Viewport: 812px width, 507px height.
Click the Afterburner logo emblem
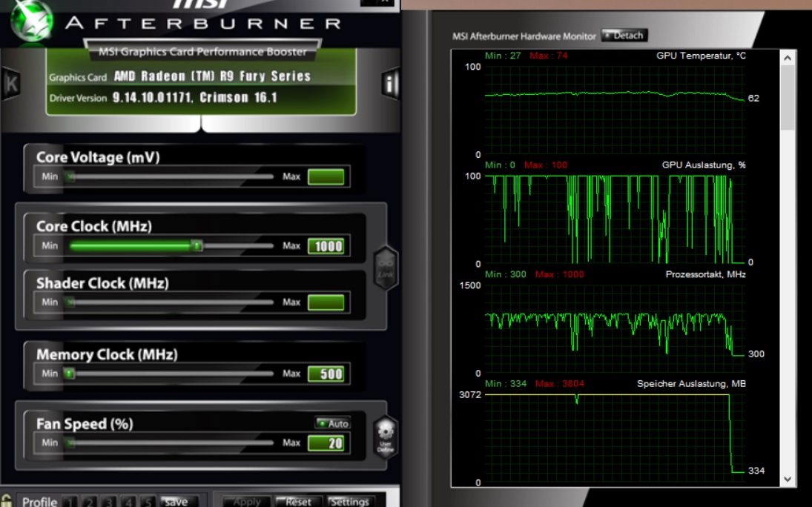(32, 21)
